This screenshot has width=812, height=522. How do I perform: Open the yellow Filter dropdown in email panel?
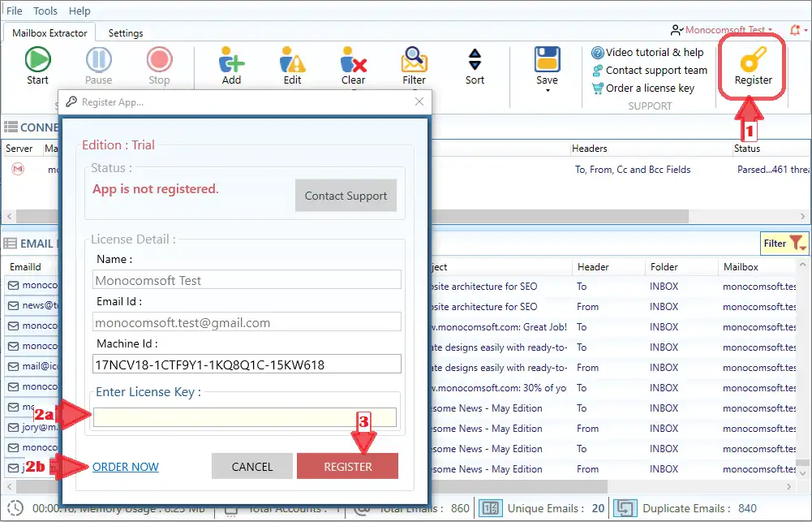[x=784, y=243]
